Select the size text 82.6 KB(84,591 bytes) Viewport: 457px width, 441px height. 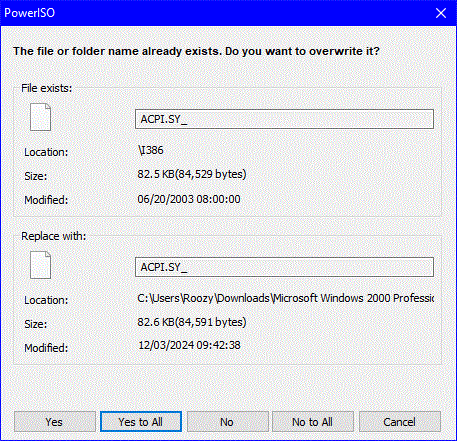click(x=192, y=322)
